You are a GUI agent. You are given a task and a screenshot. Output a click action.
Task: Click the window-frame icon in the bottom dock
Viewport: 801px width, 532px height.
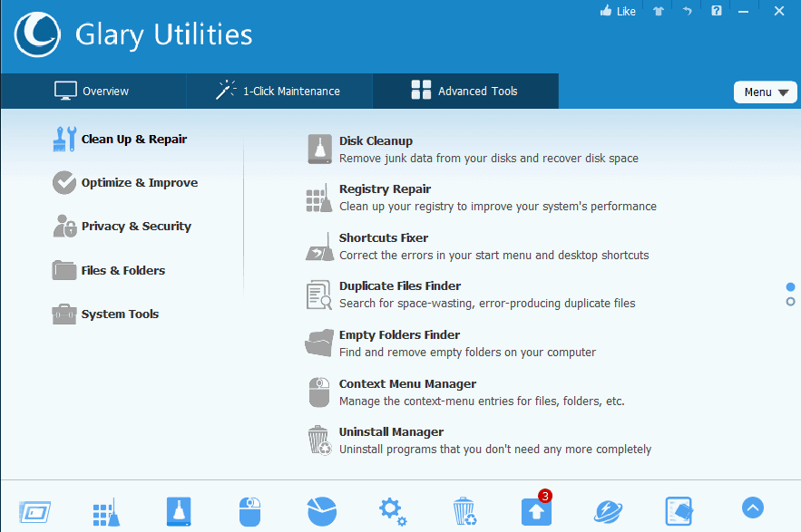pos(34,511)
